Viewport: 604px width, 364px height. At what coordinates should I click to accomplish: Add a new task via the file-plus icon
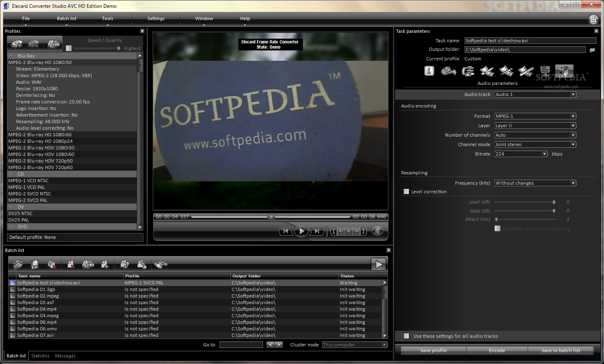coord(105,264)
